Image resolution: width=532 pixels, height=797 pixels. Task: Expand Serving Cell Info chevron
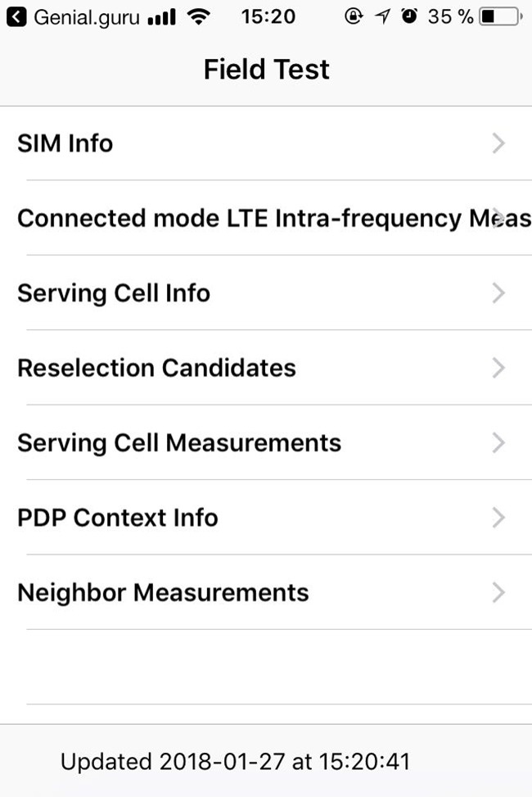498,293
